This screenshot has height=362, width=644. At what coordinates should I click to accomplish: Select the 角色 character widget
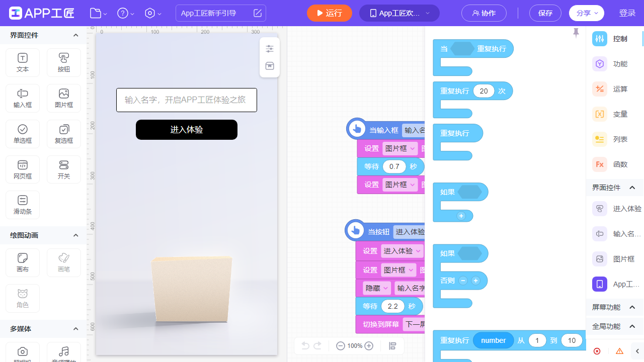click(23, 299)
